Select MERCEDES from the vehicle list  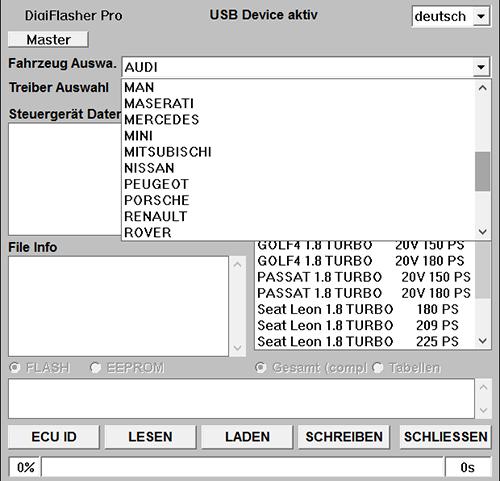coord(298,120)
